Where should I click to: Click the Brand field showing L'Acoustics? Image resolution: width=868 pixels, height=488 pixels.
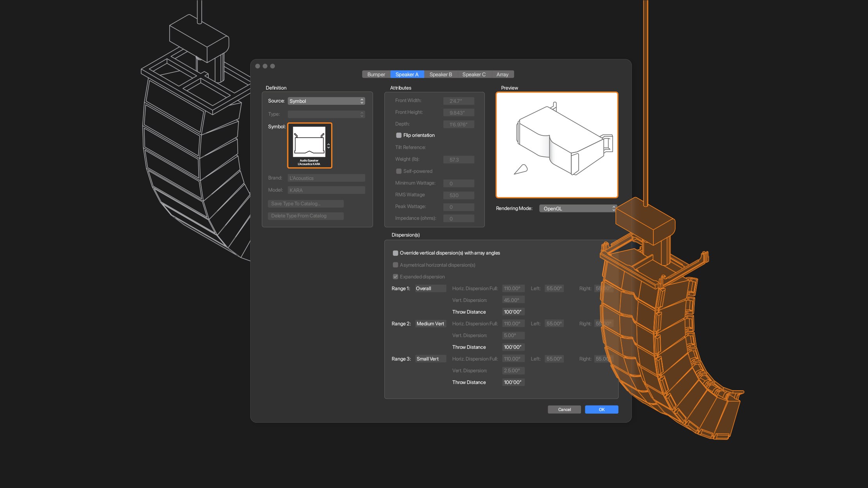click(326, 178)
